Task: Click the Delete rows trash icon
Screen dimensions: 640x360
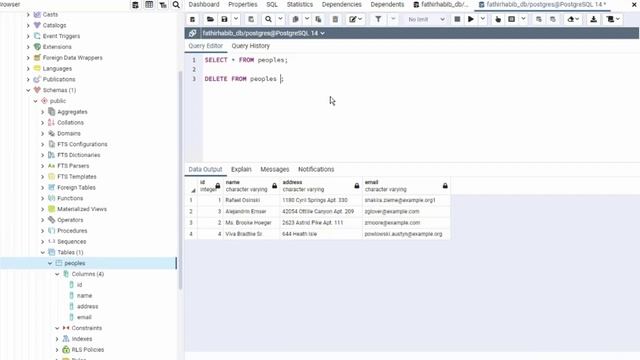Action: 335,19
